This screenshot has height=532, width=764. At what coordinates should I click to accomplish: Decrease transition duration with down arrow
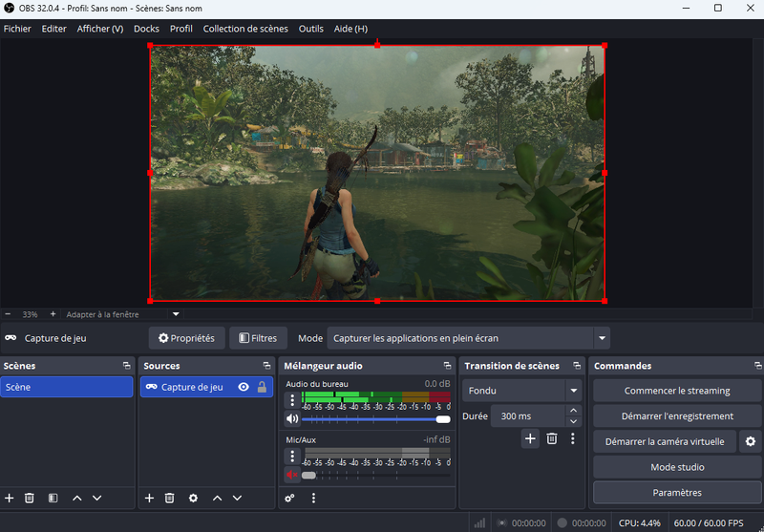point(574,421)
